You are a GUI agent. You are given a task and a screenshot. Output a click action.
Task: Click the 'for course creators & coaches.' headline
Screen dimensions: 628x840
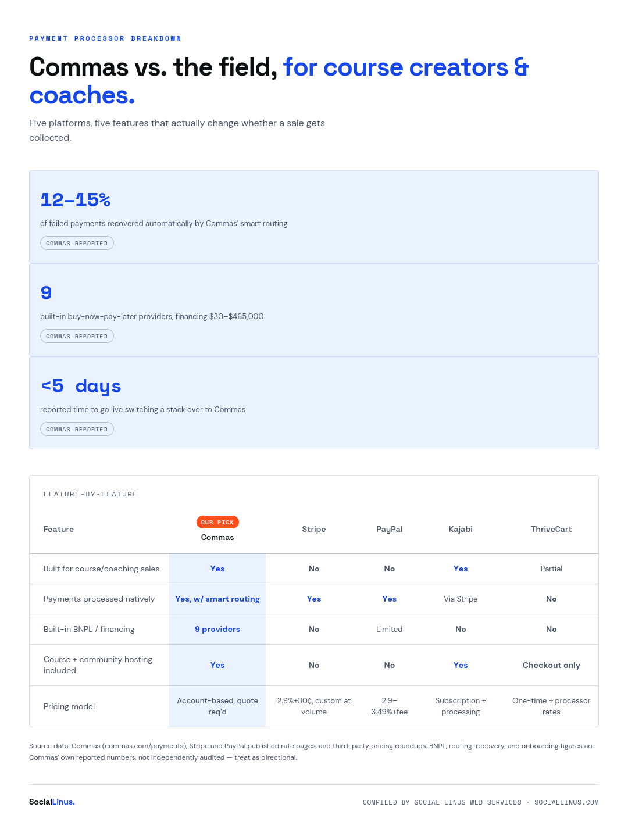click(279, 81)
